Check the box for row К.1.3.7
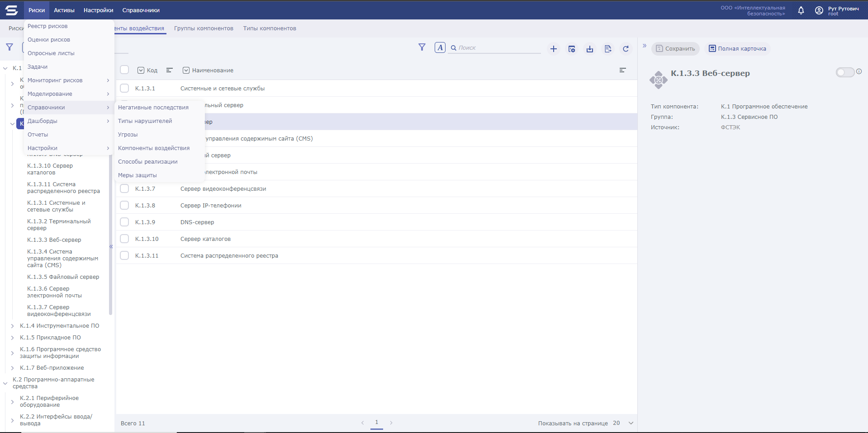 (124, 188)
